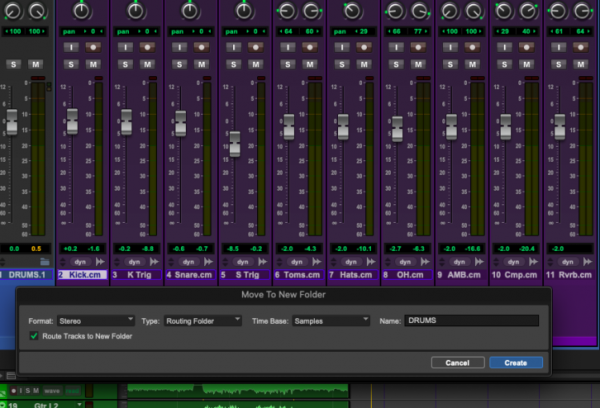The width and height of the screenshot is (600, 408).
Task: Solo the DRUMS.1 folder track
Action: [13, 64]
